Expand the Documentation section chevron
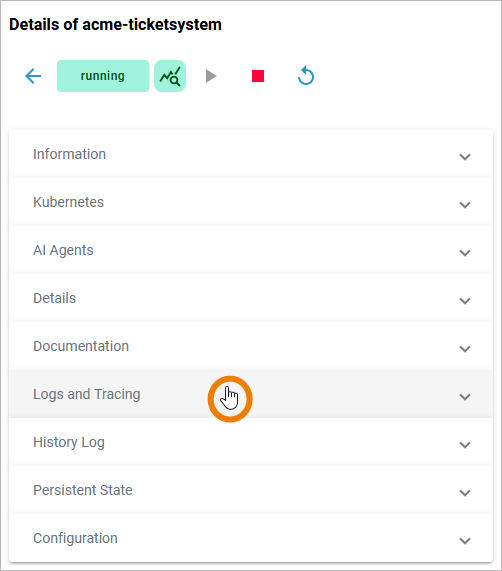 pyautogui.click(x=465, y=349)
